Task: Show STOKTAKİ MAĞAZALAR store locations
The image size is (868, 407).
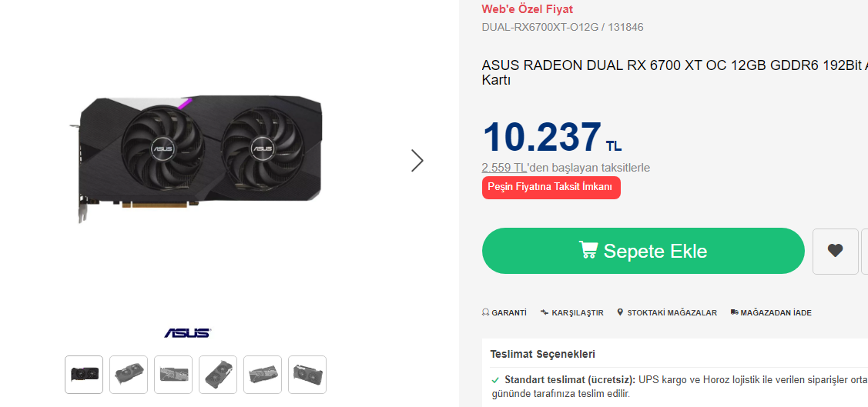Action: click(x=667, y=312)
